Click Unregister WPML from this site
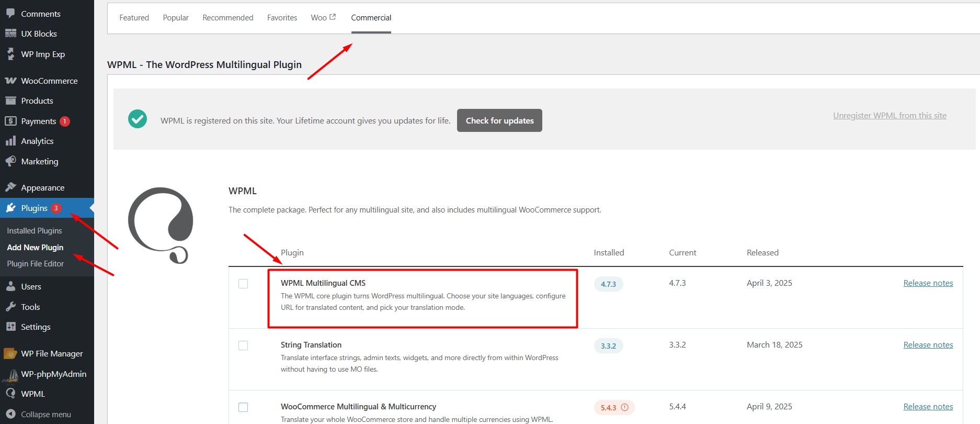The image size is (980, 424). click(x=890, y=116)
